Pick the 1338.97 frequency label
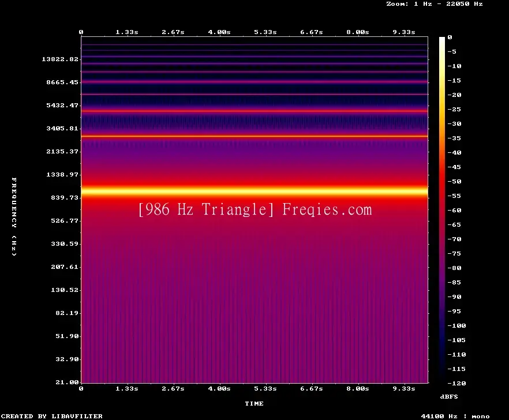509x420 pixels. click(x=62, y=174)
